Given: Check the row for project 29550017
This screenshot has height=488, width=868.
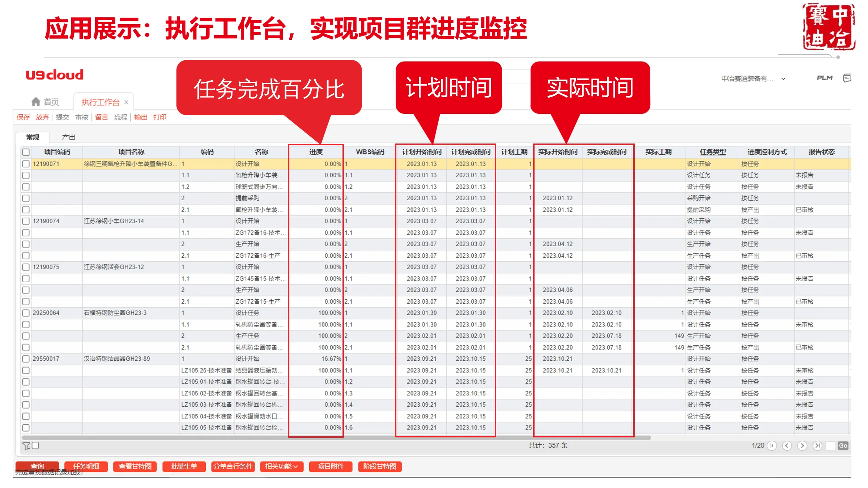Looking at the screenshot, I should tap(26, 359).
